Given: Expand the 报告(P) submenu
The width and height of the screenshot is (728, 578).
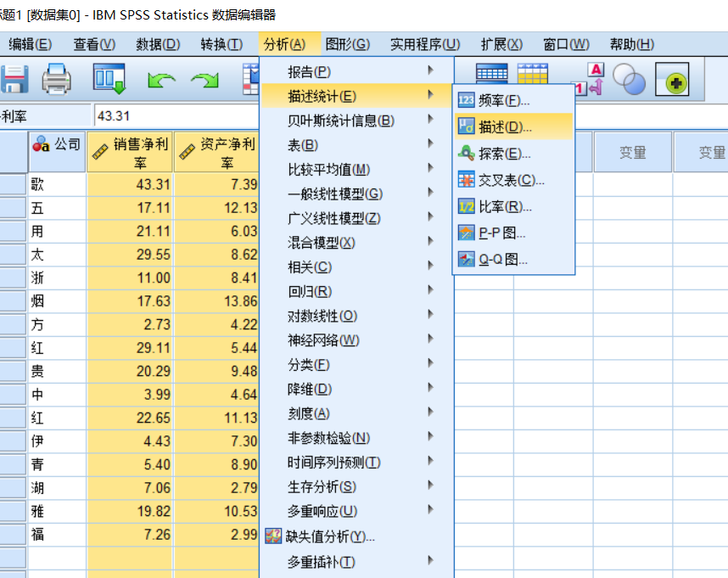Looking at the screenshot, I should point(339,72).
